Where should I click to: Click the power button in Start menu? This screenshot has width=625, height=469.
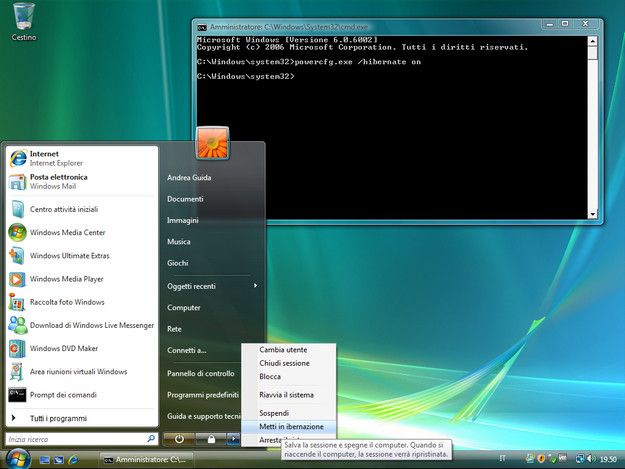tap(179, 439)
